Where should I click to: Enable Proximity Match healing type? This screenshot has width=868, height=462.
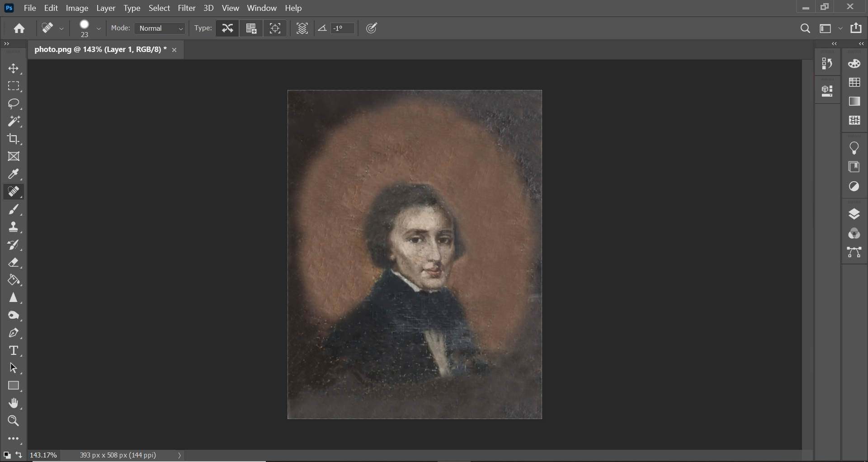tap(275, 28)
